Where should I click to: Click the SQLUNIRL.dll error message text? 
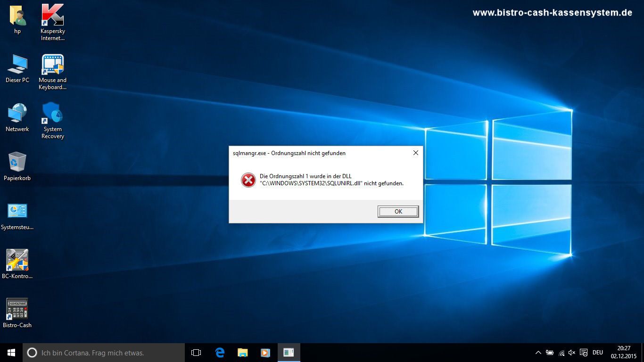331,180
